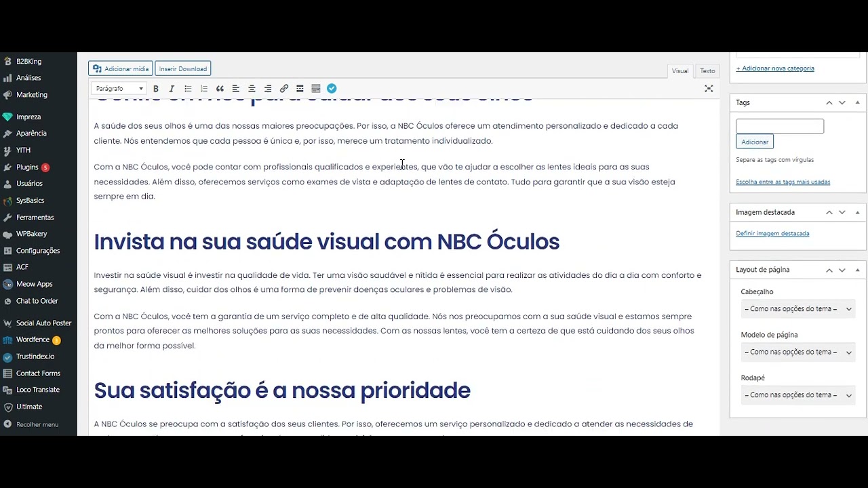
Task: Collapse the Imagem destacada panel
Action: [857, 212]
